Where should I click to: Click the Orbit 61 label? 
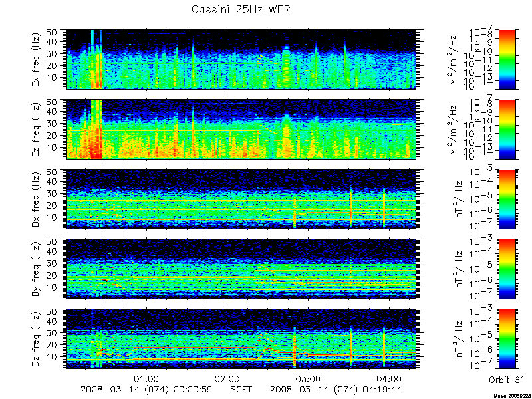pyautogui.click(x=507, y=380)
